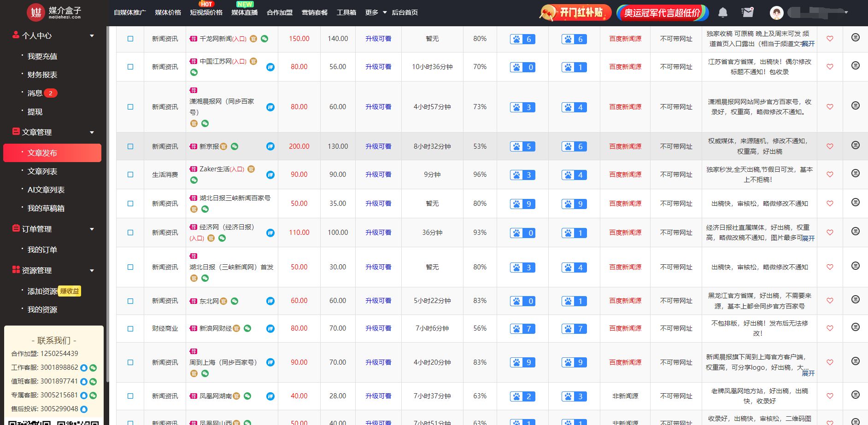This screenshot has height=425, width=868.
Task: Click the round cart icon in 中国江苏网 row
Action: pyautogui.click(x=856, y=65)
